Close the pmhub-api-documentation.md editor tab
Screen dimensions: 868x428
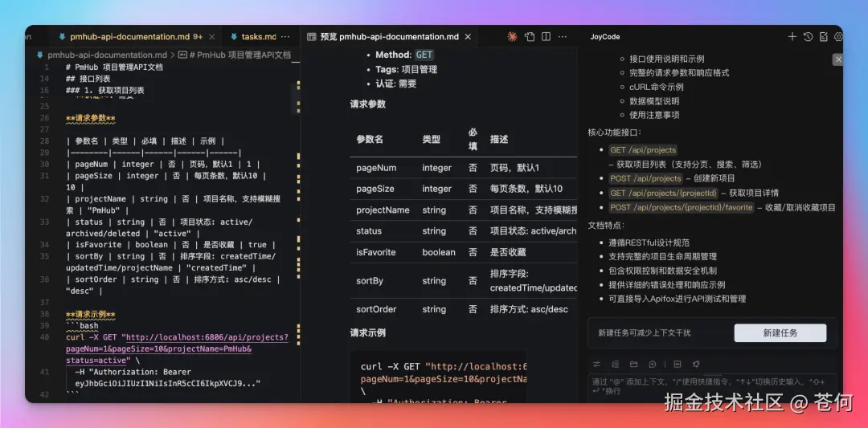[212, 37]
